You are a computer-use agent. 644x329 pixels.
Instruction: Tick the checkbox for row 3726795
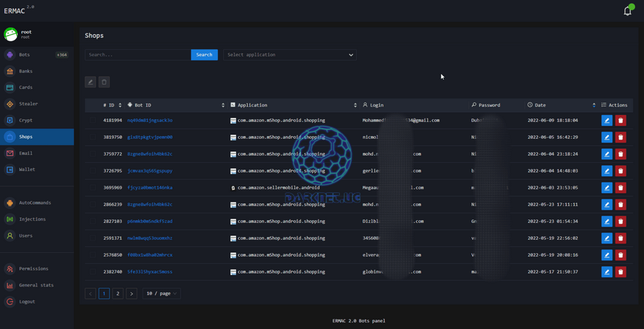coord(93,171)
